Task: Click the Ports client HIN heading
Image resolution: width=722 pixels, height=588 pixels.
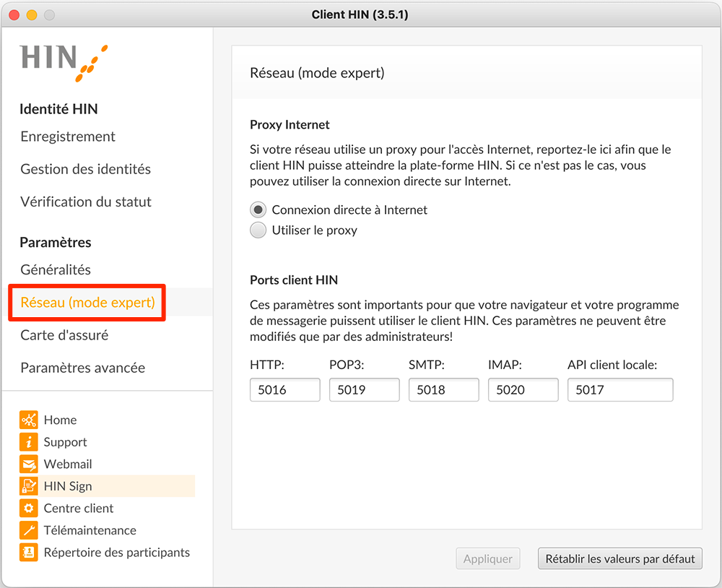Action: click(294, 280)
